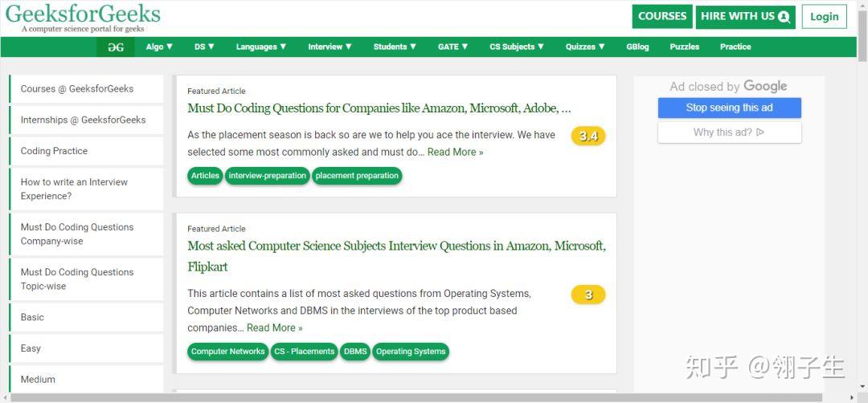The width and height of the screenshot is (868, 403).
Task: Click the Why this ad? button
Action: coord(729,132)
